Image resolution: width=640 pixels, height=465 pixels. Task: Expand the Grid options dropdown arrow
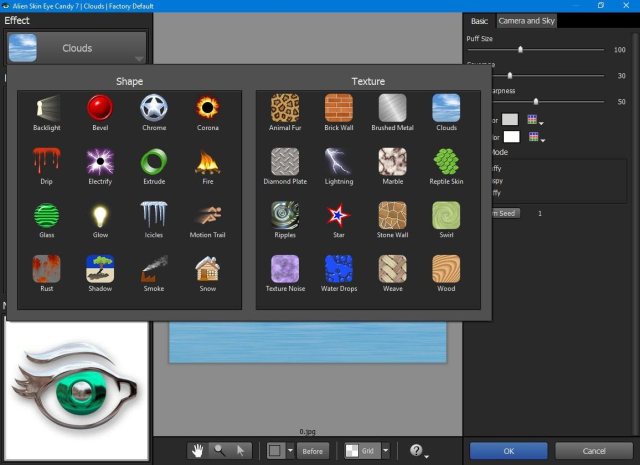pos(386,451)
